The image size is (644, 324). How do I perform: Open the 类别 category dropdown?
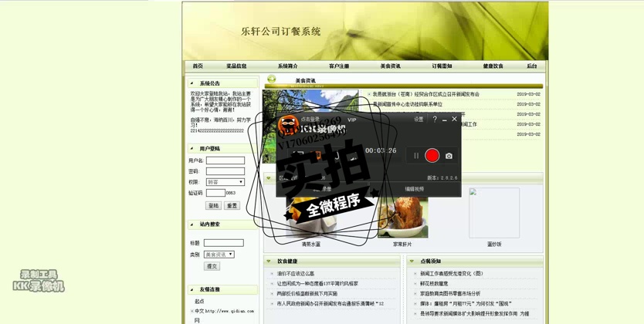219,255
